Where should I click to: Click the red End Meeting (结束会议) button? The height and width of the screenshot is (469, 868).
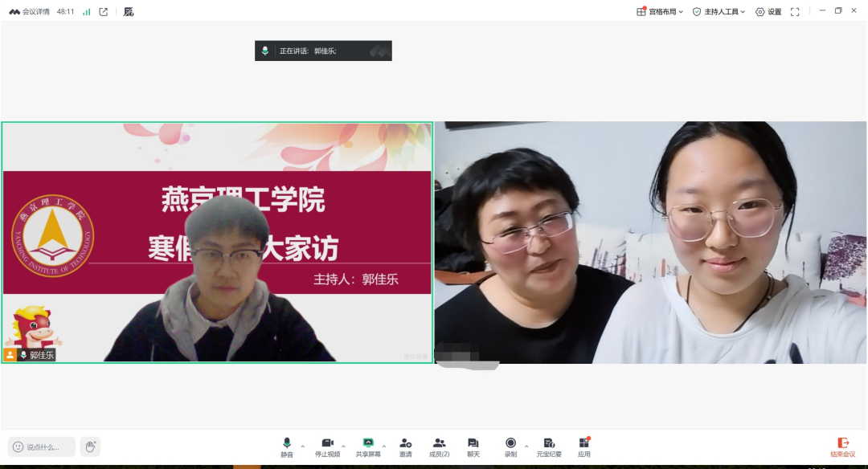tap(843, 447)
